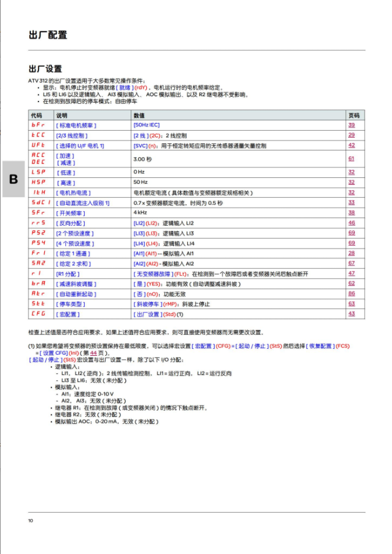Follow page 42 link in UFt row
392x554 pixels.
[x=351, y=145]
